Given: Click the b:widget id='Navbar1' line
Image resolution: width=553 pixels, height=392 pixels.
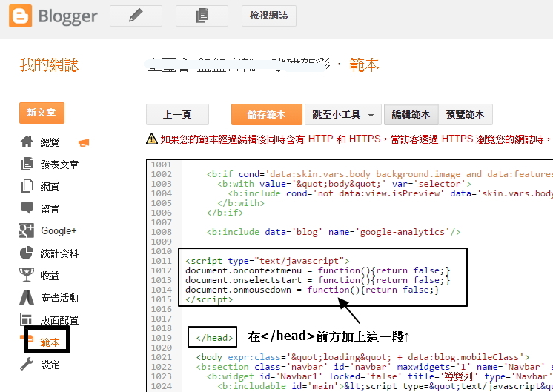Looking at the screenshot, I should (x=380, y=376).
